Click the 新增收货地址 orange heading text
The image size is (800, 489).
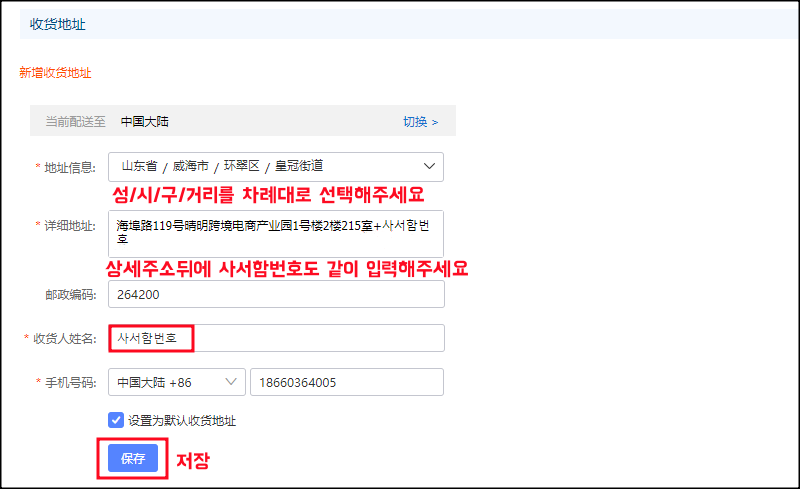[x=55, y=73]
